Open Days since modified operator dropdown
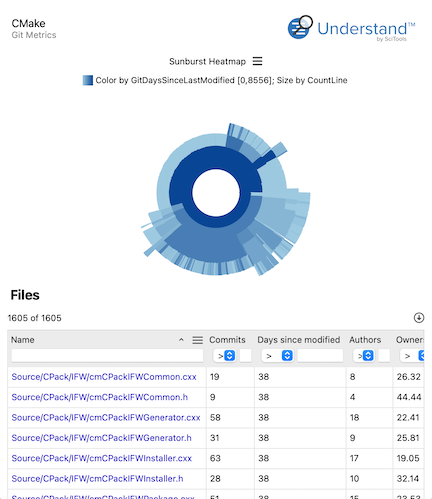Viewport: 432px width, 499px height. click(277, 356)
